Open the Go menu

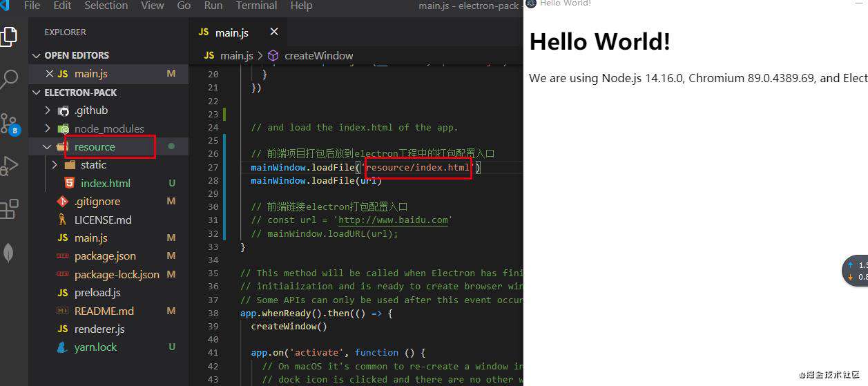pos(184,6)
